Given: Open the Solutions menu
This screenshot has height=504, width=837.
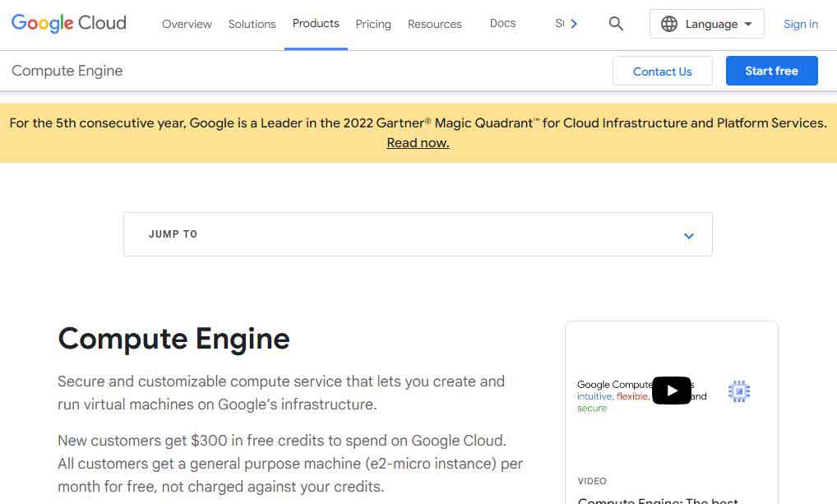Looking at the screenshot, I should click(252, 24).
